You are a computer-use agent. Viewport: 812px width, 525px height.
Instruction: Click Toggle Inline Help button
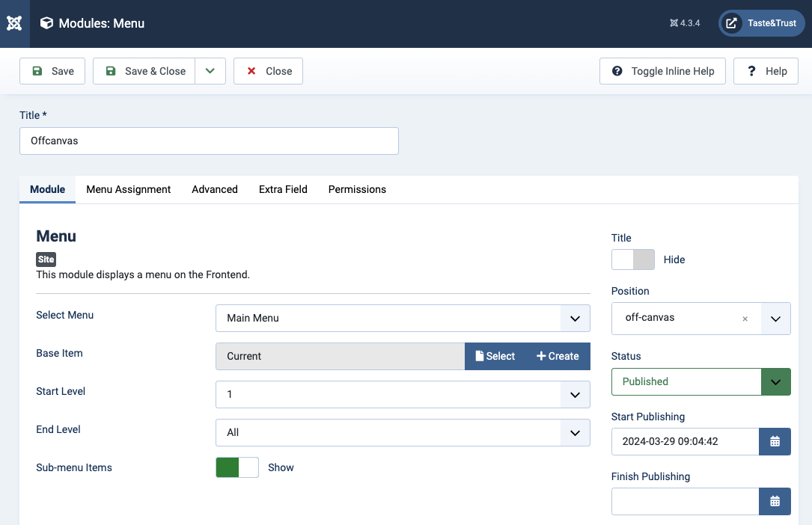coord(662,71)
